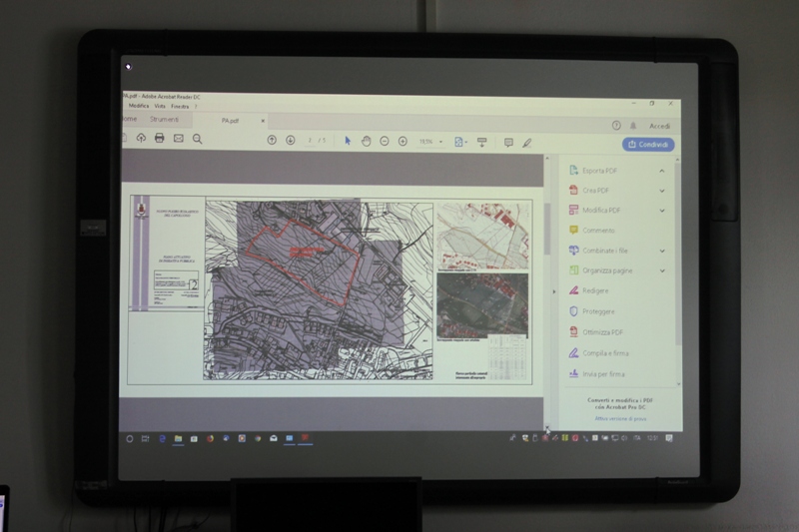Image resolution: width=799 pixels, height=532 pixels.
Task: Click the page number input field
Action: click(310, 140)
